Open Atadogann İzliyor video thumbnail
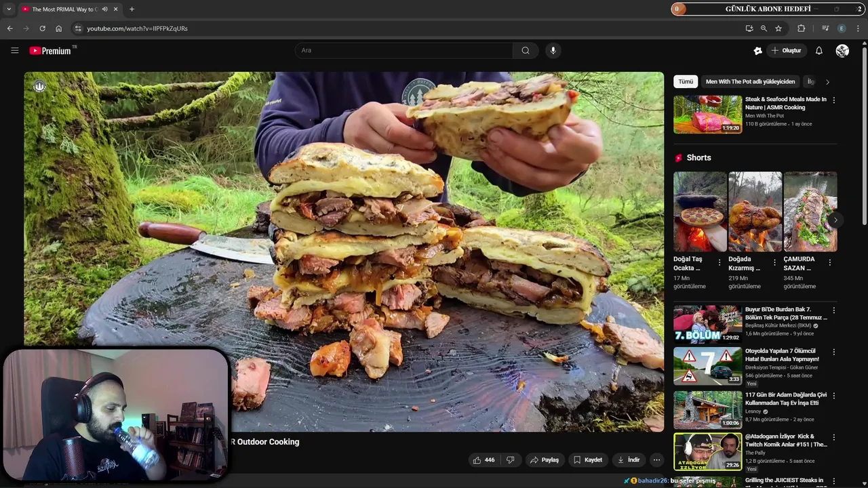The width and height of the screenshot is (868, 488). 707,451
